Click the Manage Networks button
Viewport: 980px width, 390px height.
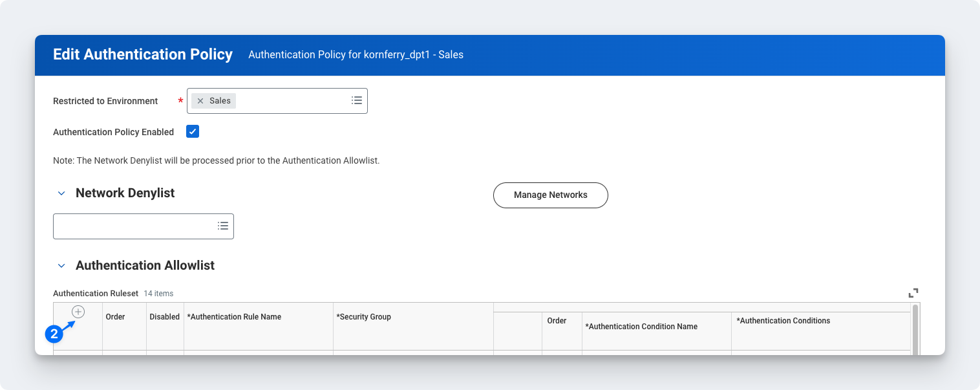pos(550,195)
